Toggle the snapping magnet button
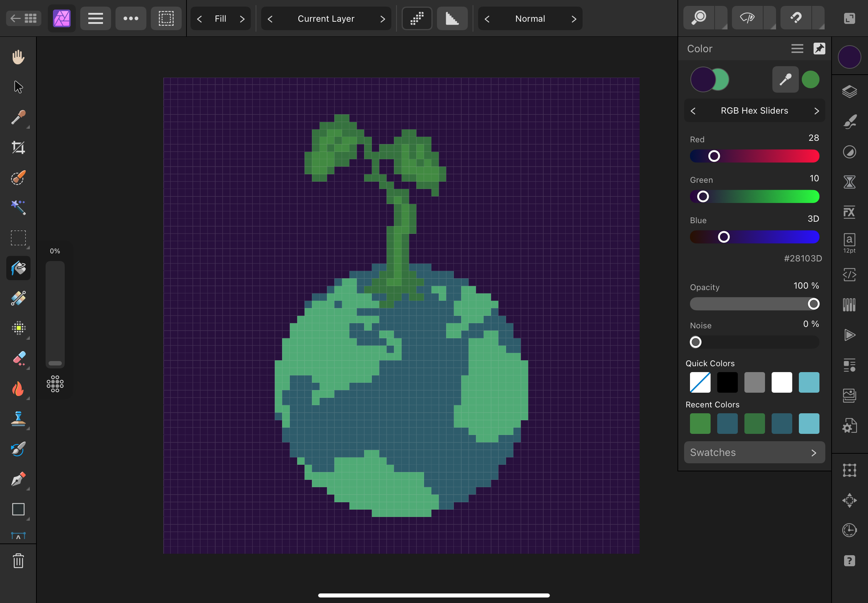Screen dimensions: 868x603 796,18
